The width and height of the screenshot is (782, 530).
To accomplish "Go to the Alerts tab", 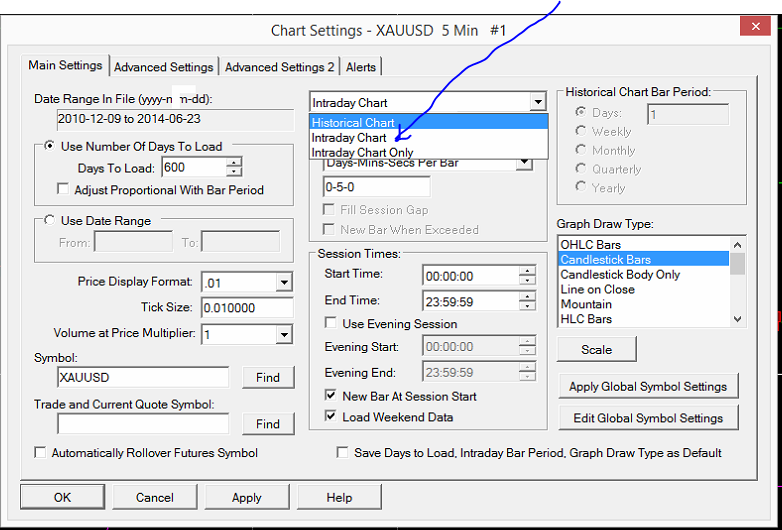I will (361, 67).
